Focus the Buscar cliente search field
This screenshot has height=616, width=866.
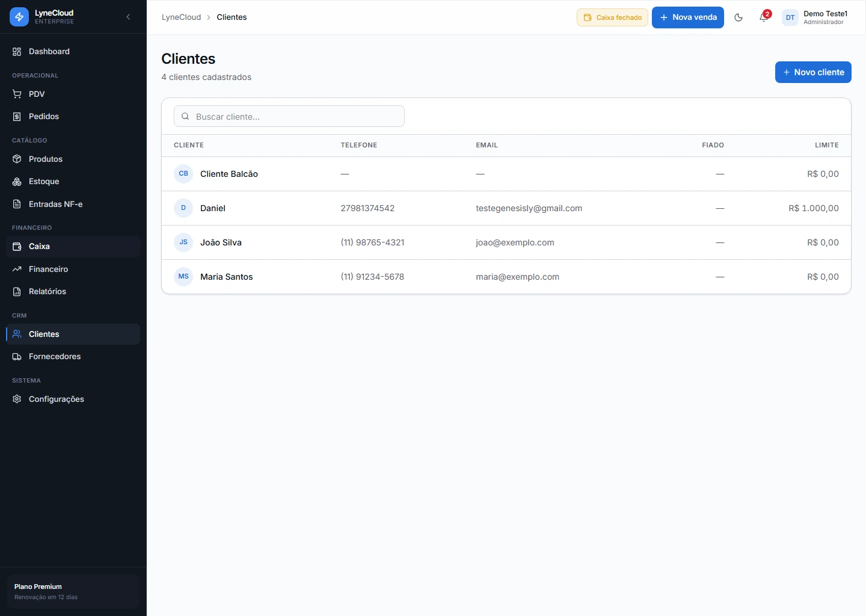(x=289, y=117)
